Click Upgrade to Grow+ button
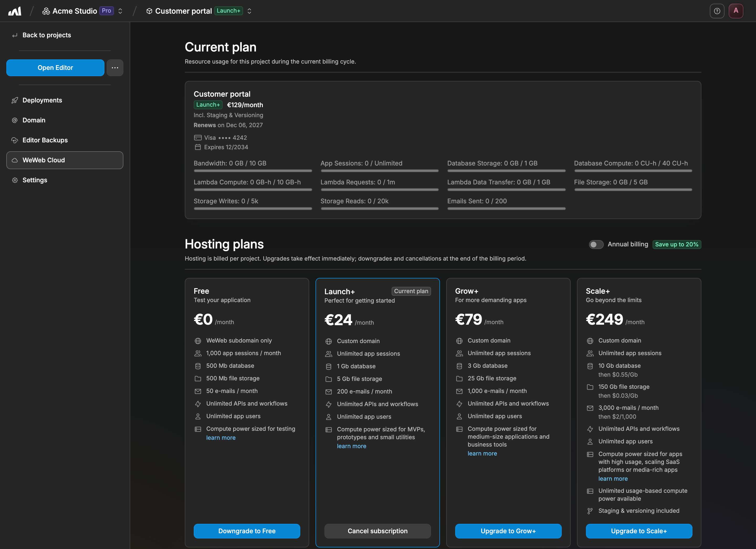 click(508, 531)
